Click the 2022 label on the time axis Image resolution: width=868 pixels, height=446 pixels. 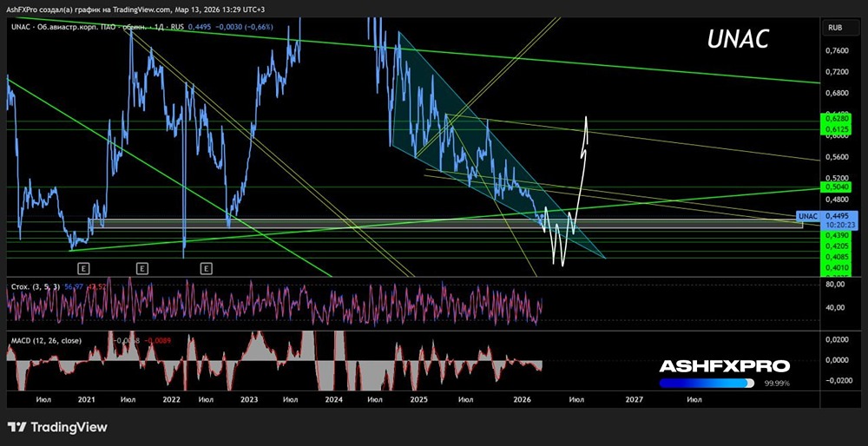click(x=172, y=399)
